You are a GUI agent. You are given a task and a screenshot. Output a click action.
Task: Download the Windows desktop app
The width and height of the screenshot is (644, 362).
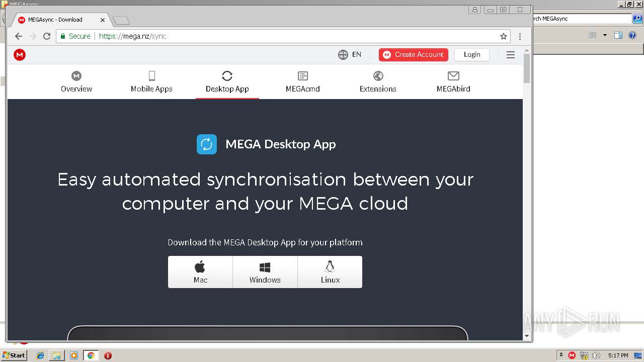tap(265, 272)
